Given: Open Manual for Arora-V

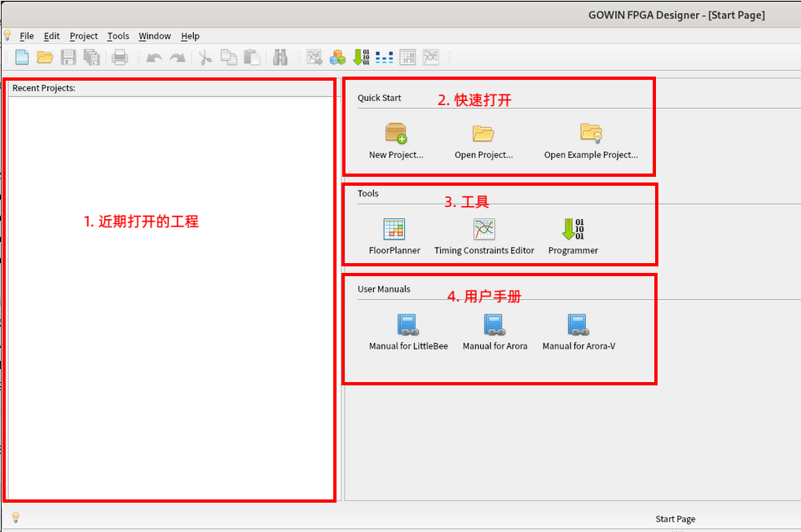Looking at the screenshot, I should coord(579,332).
